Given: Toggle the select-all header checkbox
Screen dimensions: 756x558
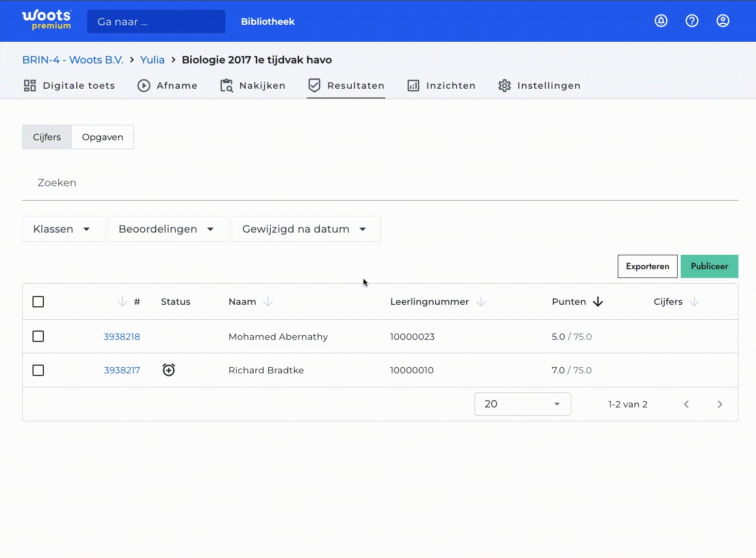Looking at the screenshot, I should coord(38,302).
